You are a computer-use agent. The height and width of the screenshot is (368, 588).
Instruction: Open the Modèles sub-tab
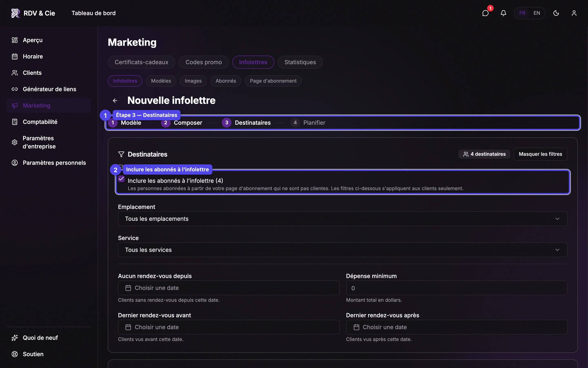(161, 81)
